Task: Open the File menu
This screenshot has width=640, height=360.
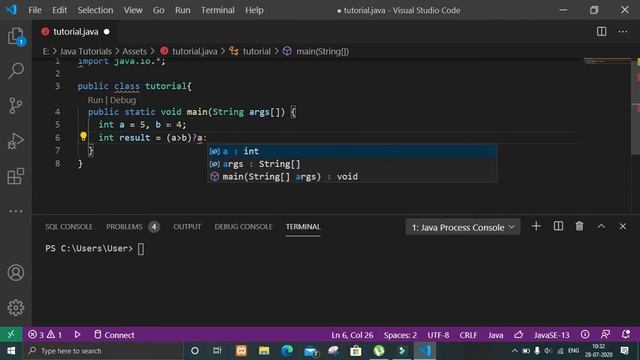Action: (35, 10)
